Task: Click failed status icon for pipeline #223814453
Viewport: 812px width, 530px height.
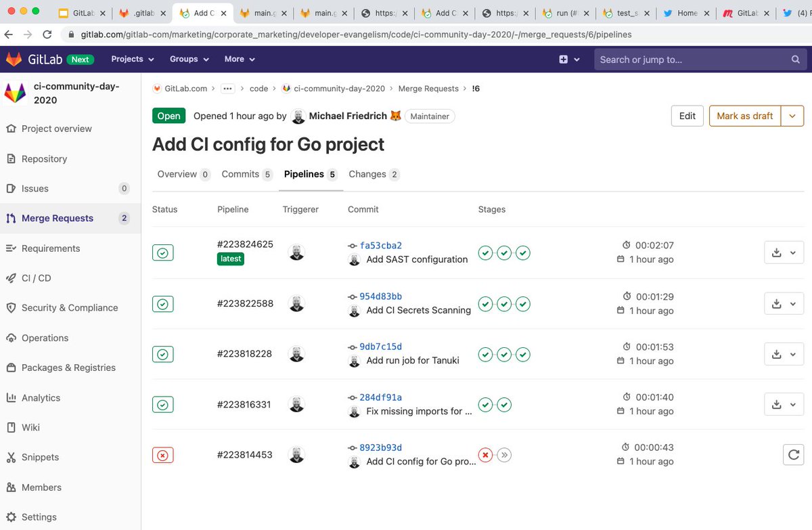Action: pyautogui.click(x=163, y=455)
